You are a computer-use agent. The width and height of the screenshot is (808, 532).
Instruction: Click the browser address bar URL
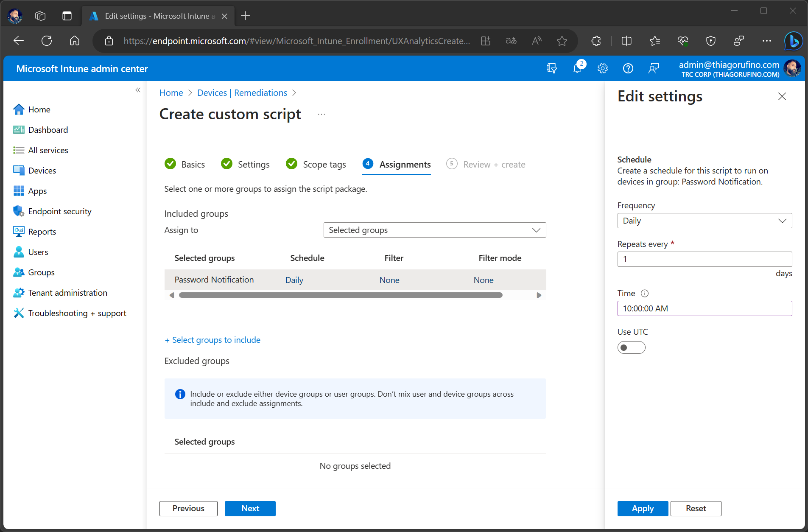[x=296, y=41]
